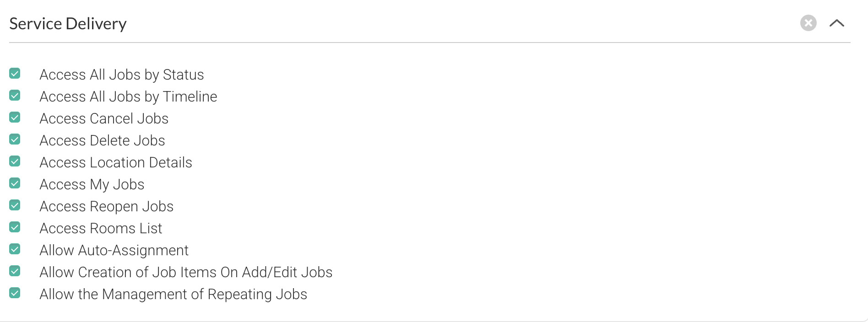Screen dimensions: 868x322
Task: Toggle the Access Cancel Jobs checkbox
Action: [x=15, y=117]
